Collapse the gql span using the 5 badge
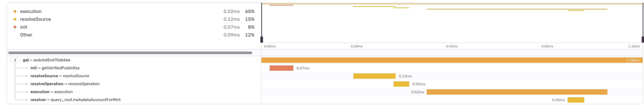 (x=15, y=60)
